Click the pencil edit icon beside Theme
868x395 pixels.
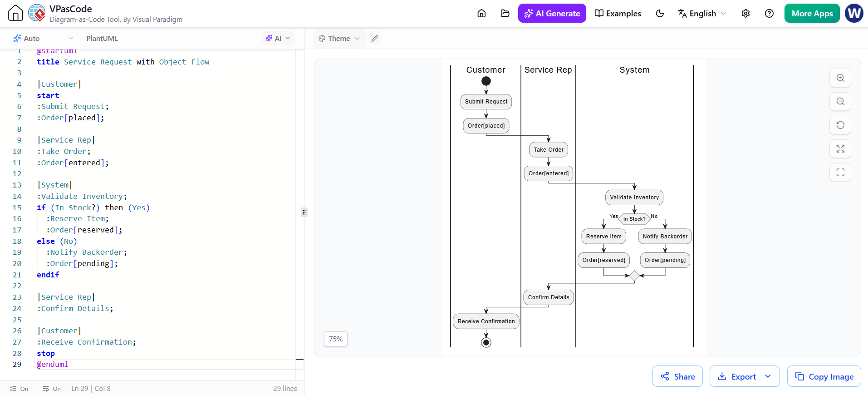point(374,38)
